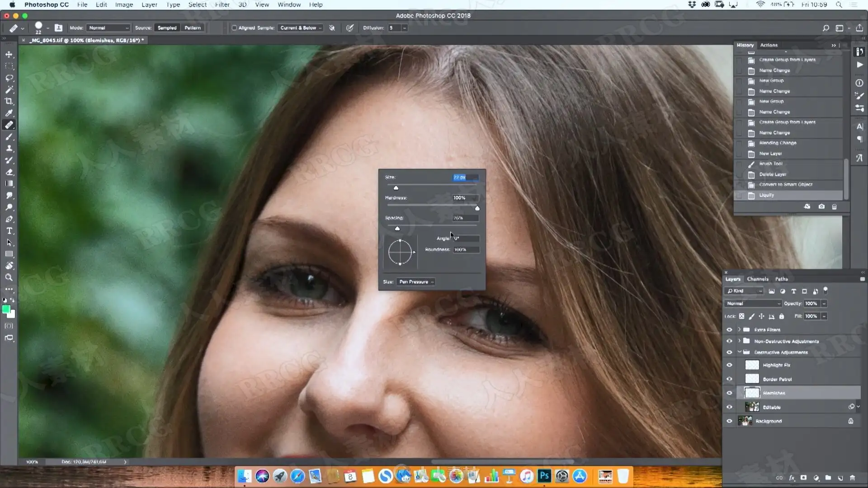Select the Clone Stamp tool
Screen dimensions: 868x488
(x=9, y=148)
